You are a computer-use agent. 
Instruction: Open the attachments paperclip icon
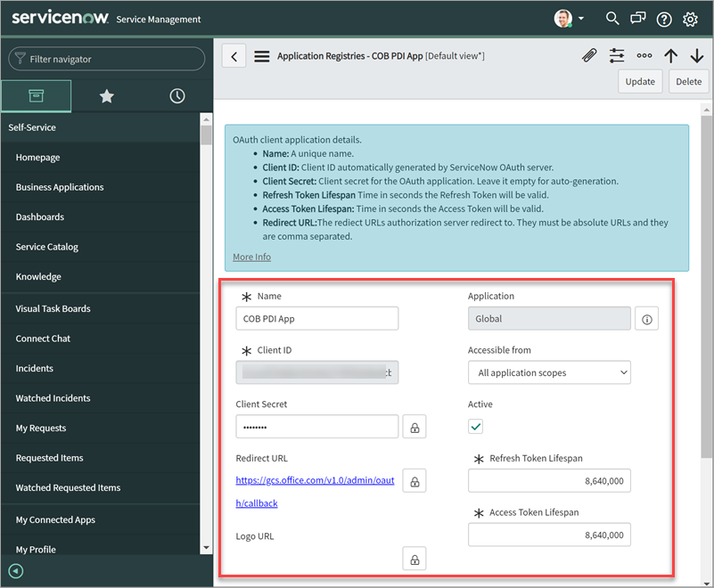589,55
